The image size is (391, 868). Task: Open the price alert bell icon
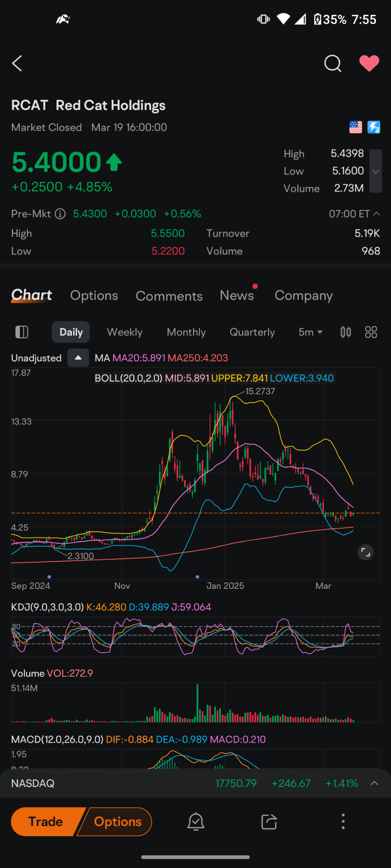pos(196,822)
